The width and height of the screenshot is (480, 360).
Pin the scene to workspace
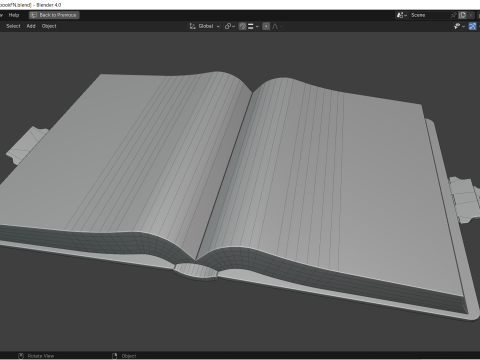click(453, 15)
